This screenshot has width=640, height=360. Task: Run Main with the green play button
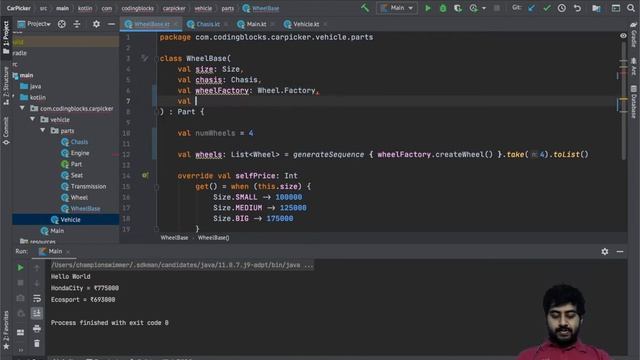pyautogui.click(x=427, y=8)
